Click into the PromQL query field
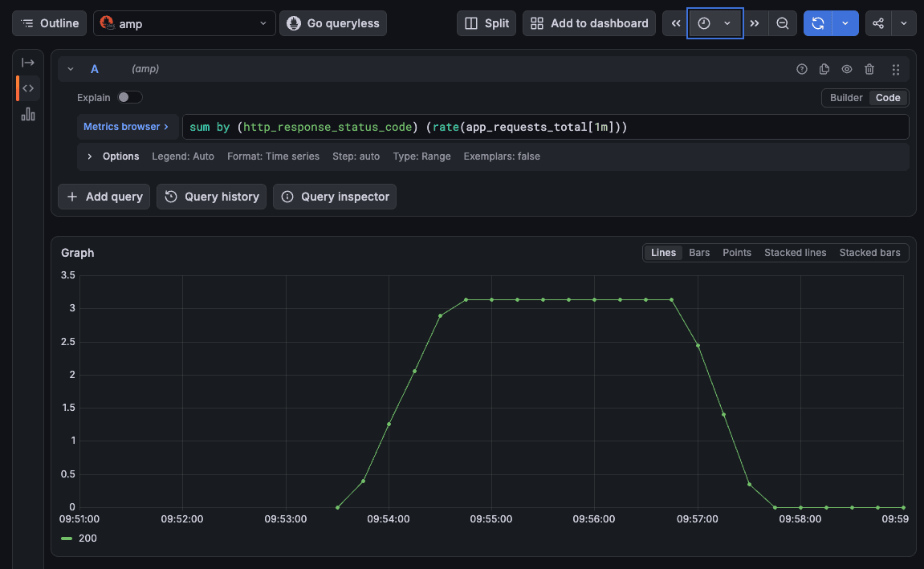The width and height of the screenshot is (924, 569). 545,127
